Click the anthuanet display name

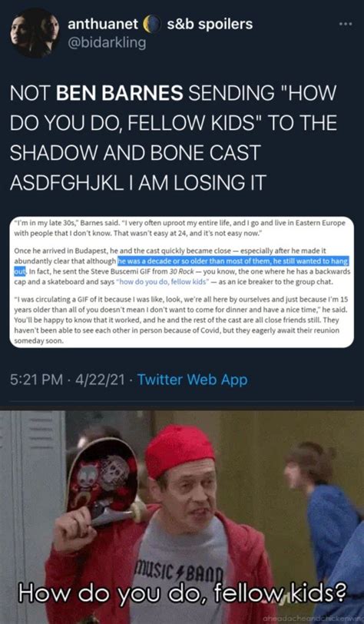pyautogui.click(x=103, y=24)
